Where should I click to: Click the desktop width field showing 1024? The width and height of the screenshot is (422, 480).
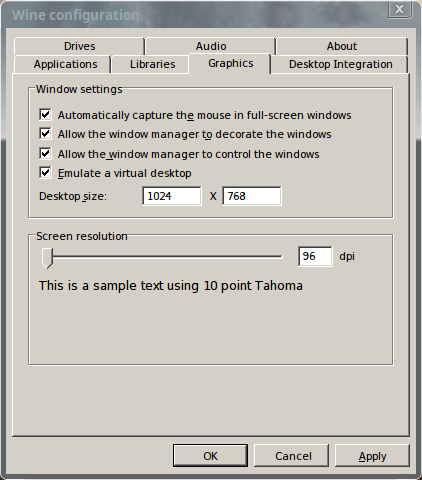click(x=172, y=196)
